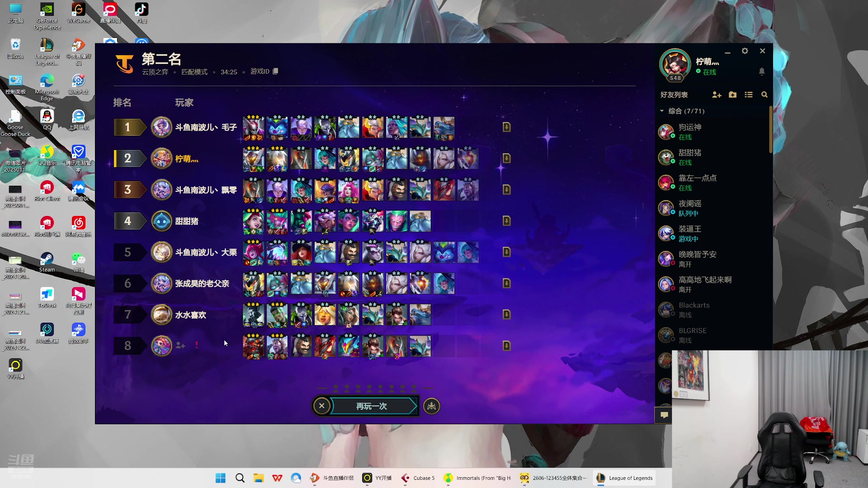Add rank 8 player as friend
The height and width of the screenshot is (488, 868).
tap(180, 345)
